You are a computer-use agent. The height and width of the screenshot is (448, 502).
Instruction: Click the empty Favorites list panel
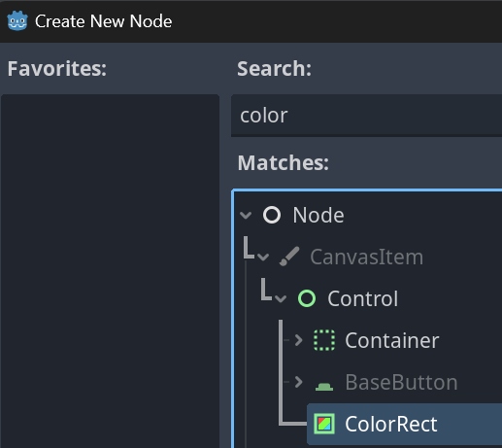[x=110, y=271]
